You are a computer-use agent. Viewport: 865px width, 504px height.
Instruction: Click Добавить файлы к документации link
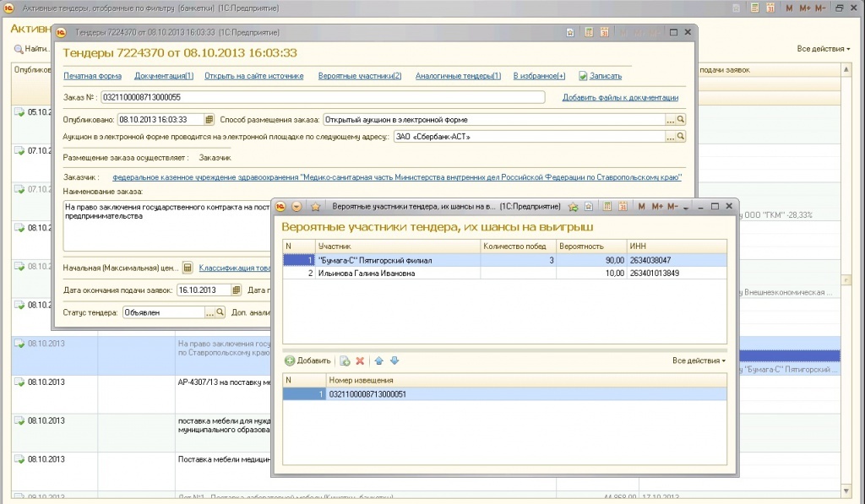pos(620,98)
